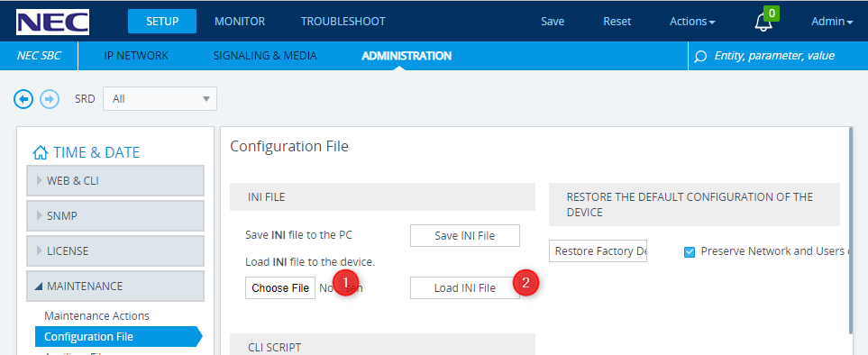Expand the WEB & CLI section

point(115,180)
